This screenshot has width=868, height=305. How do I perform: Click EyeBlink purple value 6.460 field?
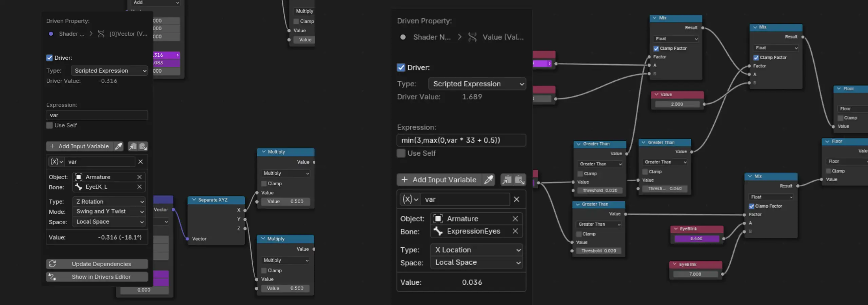coord(696,239)
